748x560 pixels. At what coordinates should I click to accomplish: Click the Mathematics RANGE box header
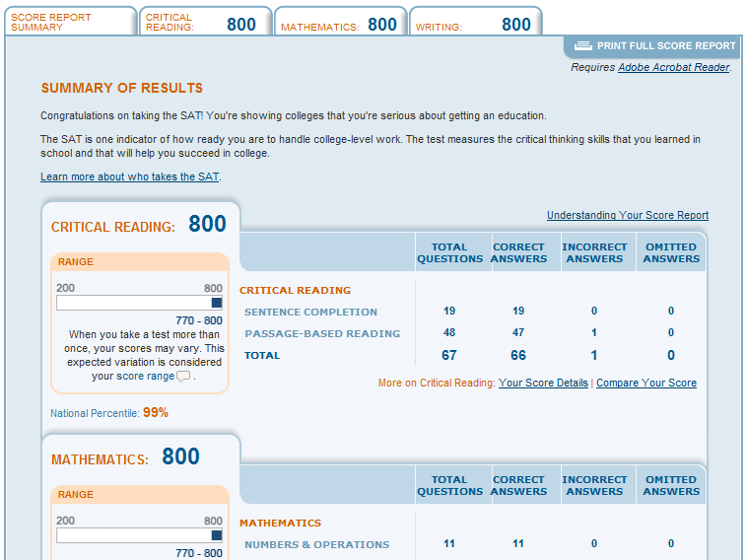[140, 495]
